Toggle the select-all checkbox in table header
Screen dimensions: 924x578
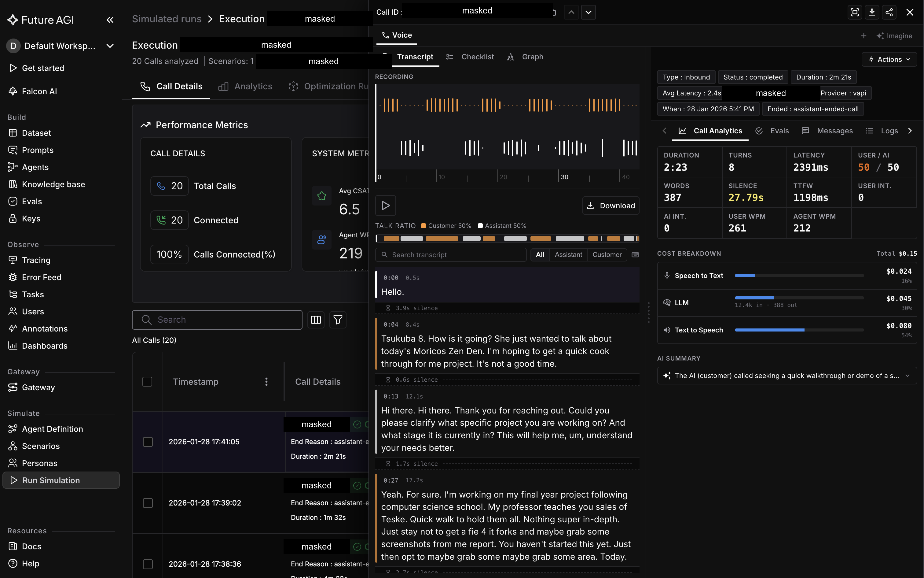pos(147,382)
